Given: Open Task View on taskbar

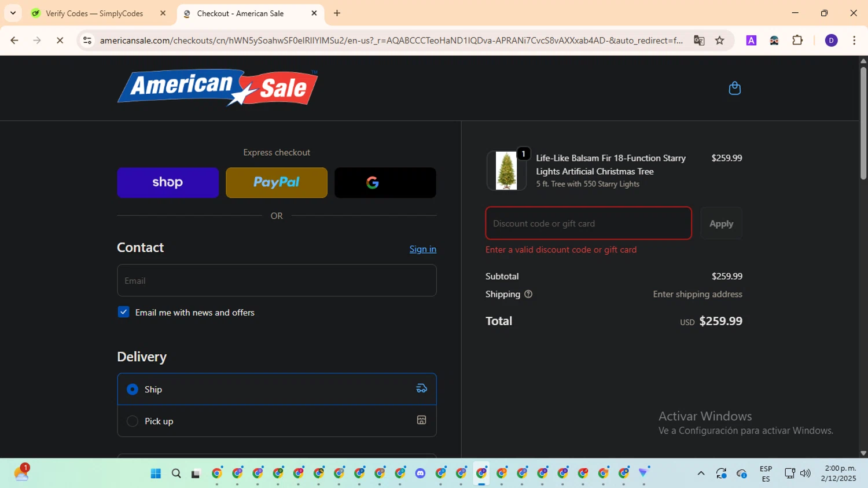Looking at the screenshot, I should [196, 474].
